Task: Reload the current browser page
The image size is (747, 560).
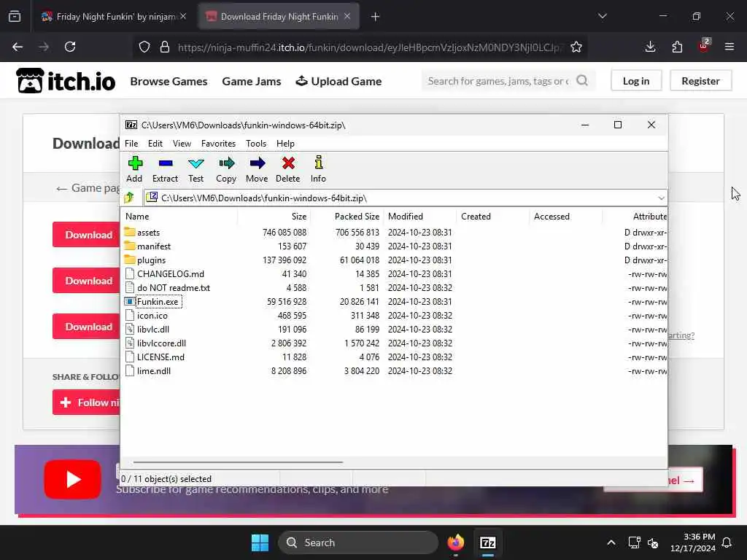Action: pos(70,47)
